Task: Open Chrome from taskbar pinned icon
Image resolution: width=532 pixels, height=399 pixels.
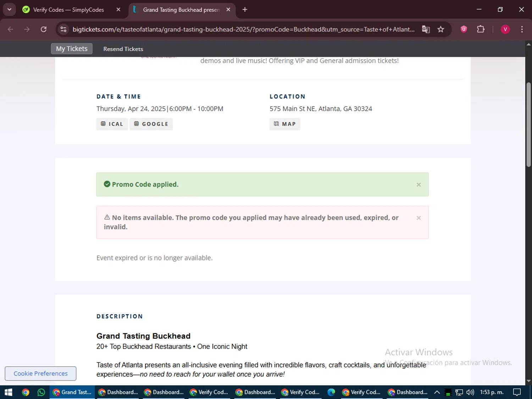Action: [x=26, y=392]
